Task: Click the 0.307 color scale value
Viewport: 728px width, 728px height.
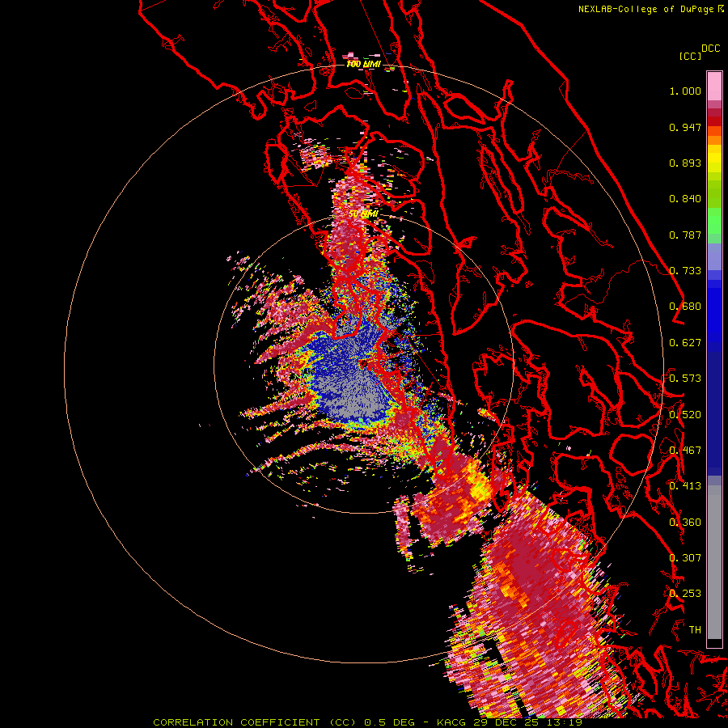Action: point(685,558)
